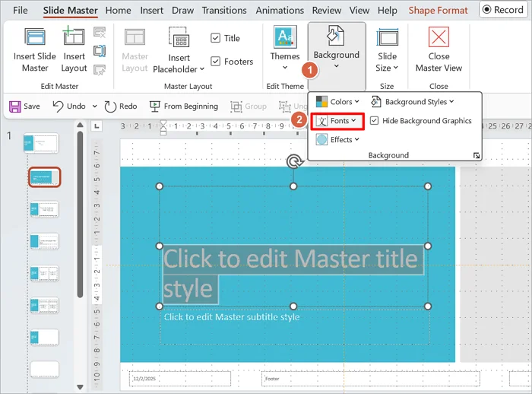Click the Delete layout icon

pos(100,33)
